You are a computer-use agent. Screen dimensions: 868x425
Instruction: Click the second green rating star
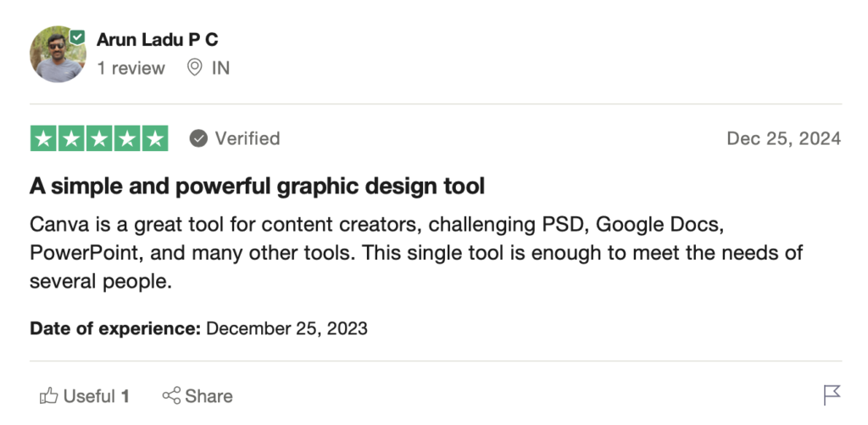coord(71,138)
